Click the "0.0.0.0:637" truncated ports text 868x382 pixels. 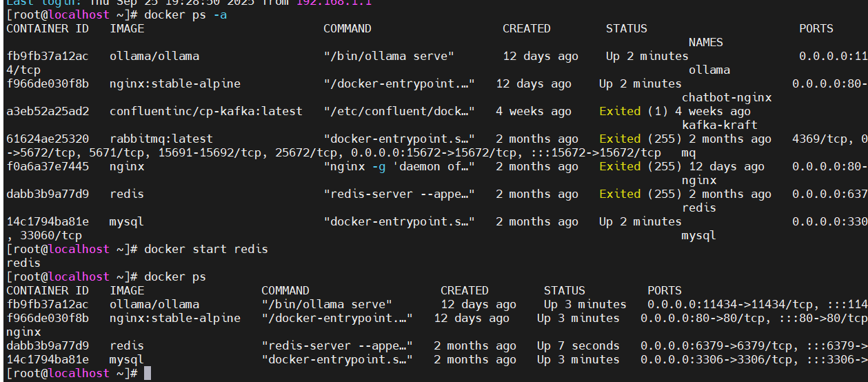pyautogui.click(x=830, y=194)
